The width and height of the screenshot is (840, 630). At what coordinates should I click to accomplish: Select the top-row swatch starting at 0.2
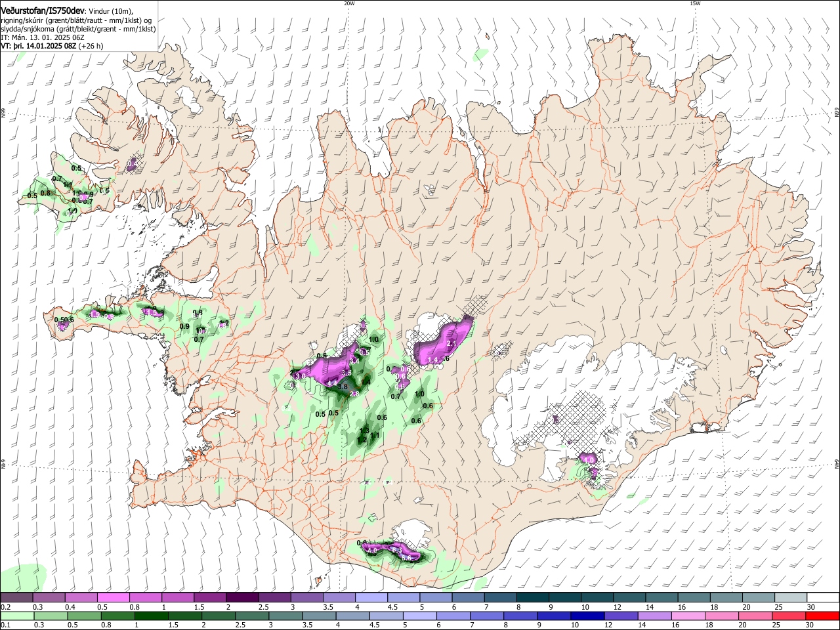(16, 598)
